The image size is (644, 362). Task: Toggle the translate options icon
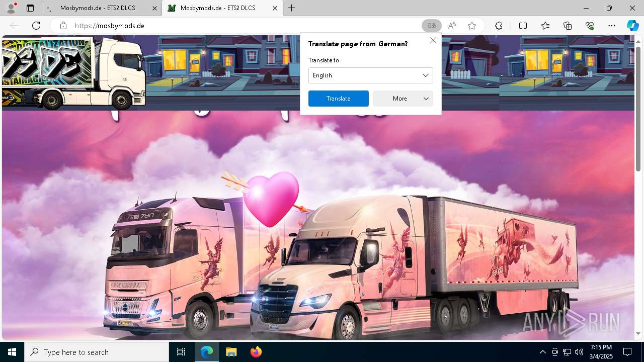pyautogui.click(x=431, y=26)
